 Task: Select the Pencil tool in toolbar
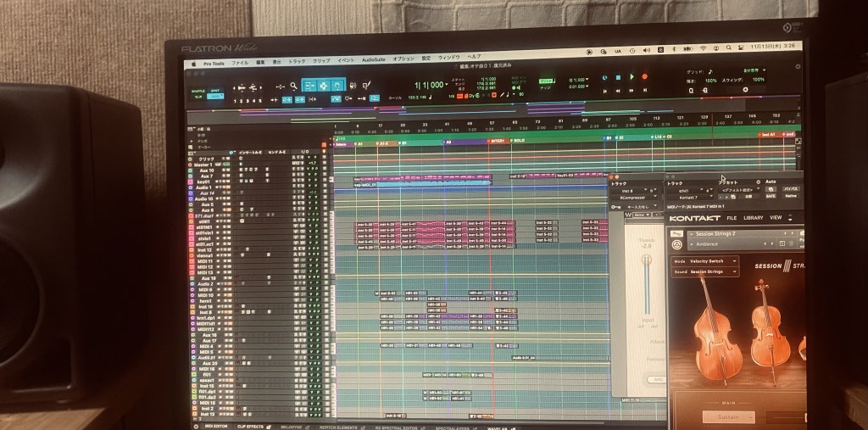coord(366,86)
